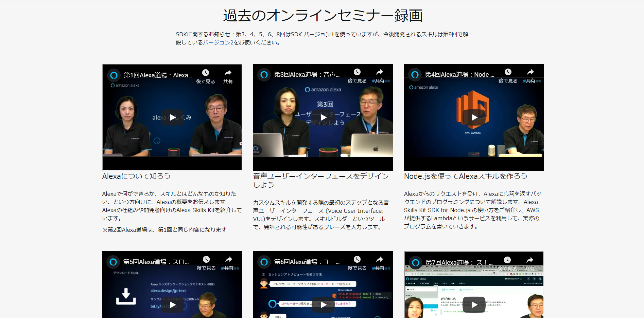Play the 第5回Alexa道場 video
Viewport: 644px width, 318px height.
point(172,305)
